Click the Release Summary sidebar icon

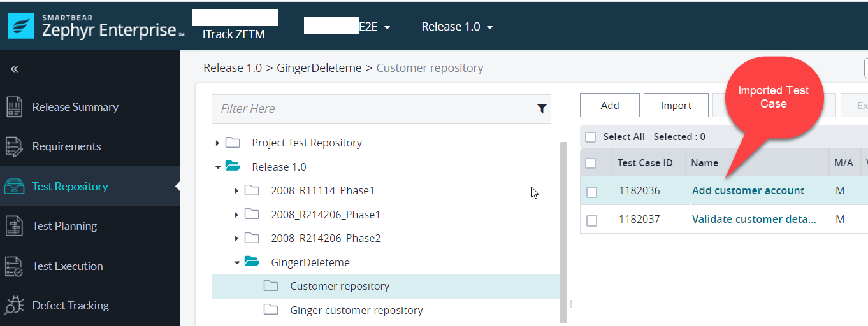pyautogui.click(x=14, y=107)
